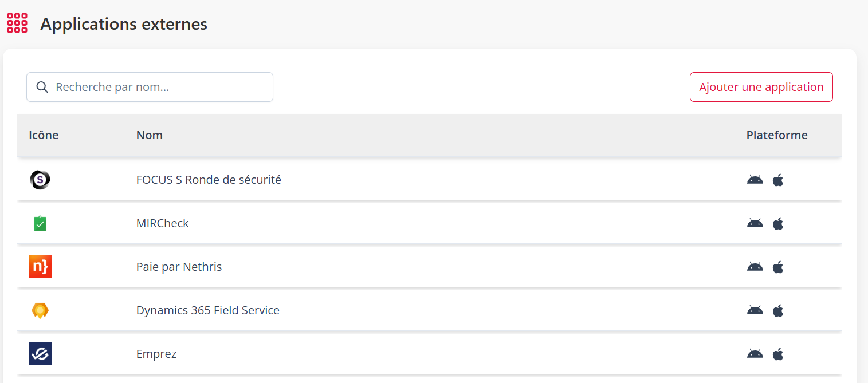Click the Nom column header
868x383 pixels.
[x=150, y=135]
